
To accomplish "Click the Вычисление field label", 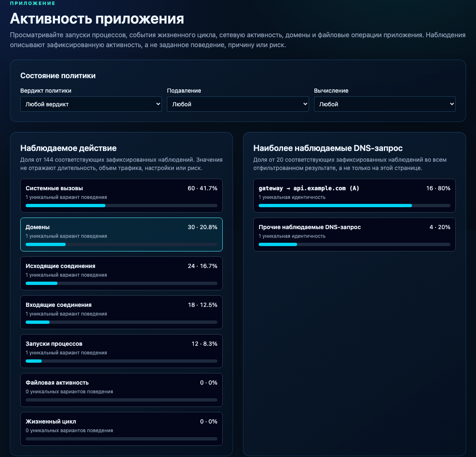I will point(331,91).
